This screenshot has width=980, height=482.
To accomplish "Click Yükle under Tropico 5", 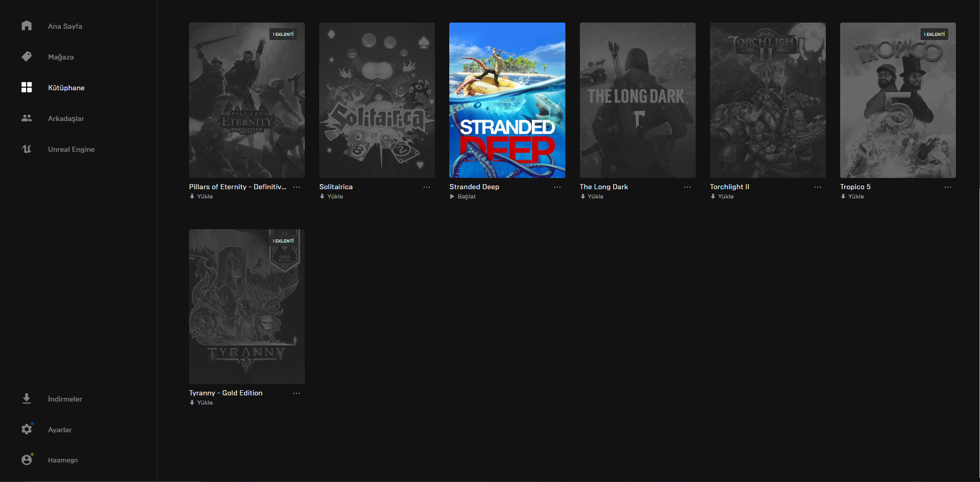I will [x=856, y=196].
